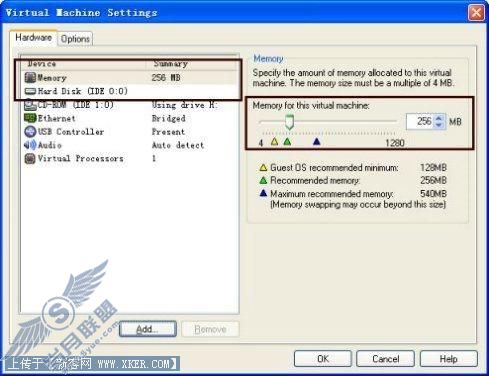Select the Memory row label

click(52, 78)
